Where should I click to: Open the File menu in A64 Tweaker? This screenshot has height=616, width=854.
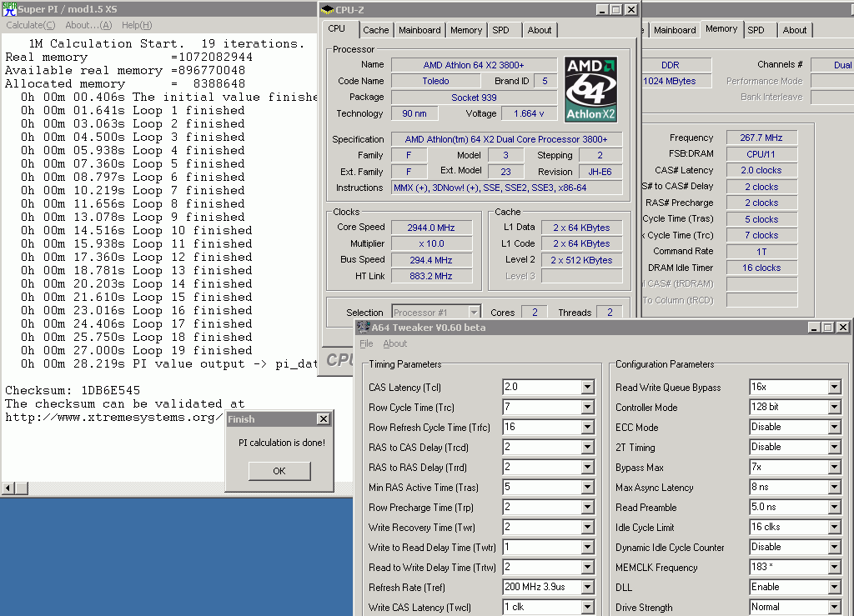(x=366, y=343)
